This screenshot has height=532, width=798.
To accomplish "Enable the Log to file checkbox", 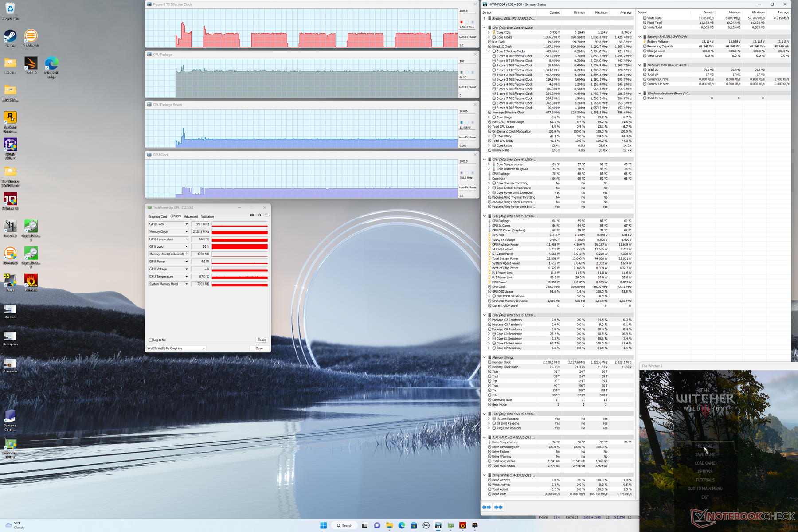I will pyautogui.click(x=150, y=340).
